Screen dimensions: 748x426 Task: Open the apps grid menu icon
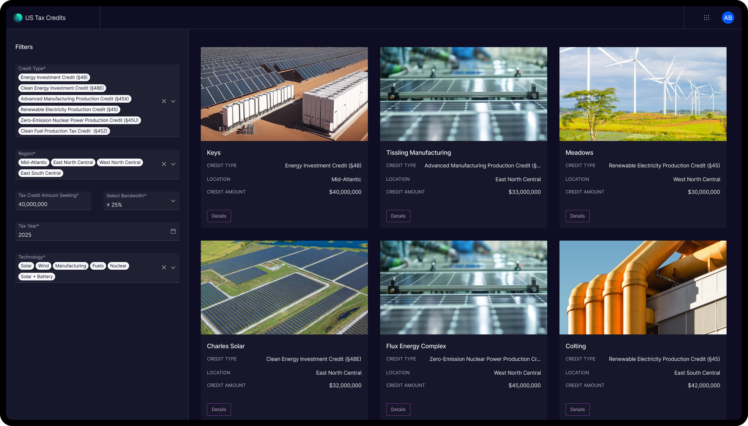click(x=706, y=17)
